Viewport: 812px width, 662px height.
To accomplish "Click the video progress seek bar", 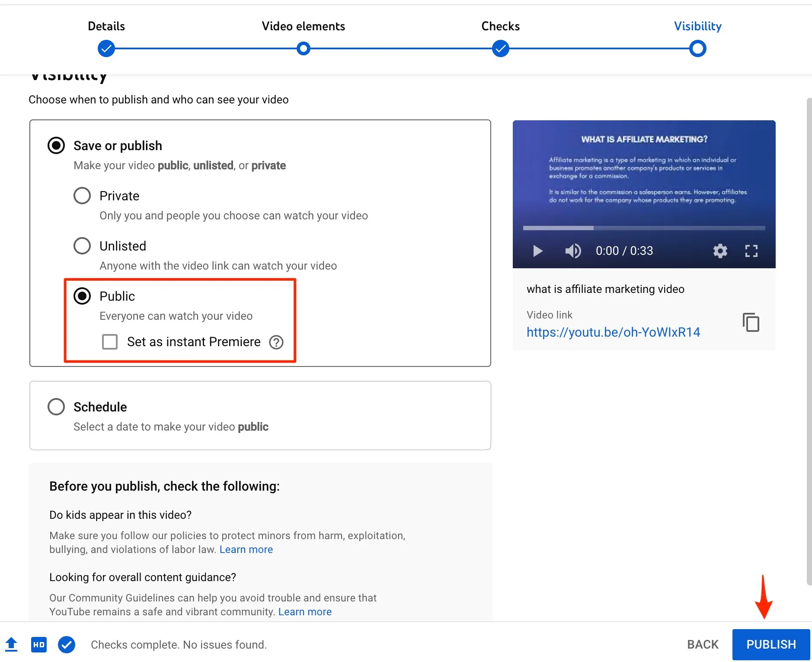I will pos(644,228).
